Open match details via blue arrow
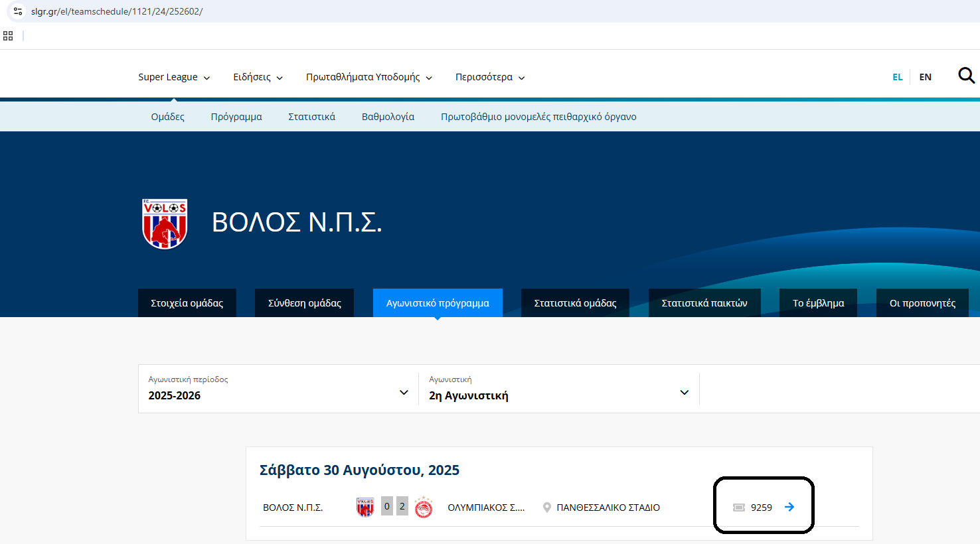980x544 pixels. point(789,507)
